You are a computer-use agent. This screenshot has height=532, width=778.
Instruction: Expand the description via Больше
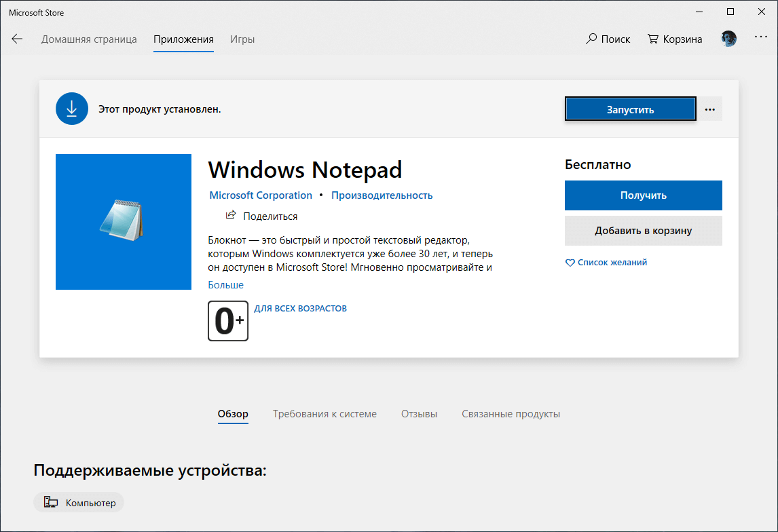click(225, 284)
